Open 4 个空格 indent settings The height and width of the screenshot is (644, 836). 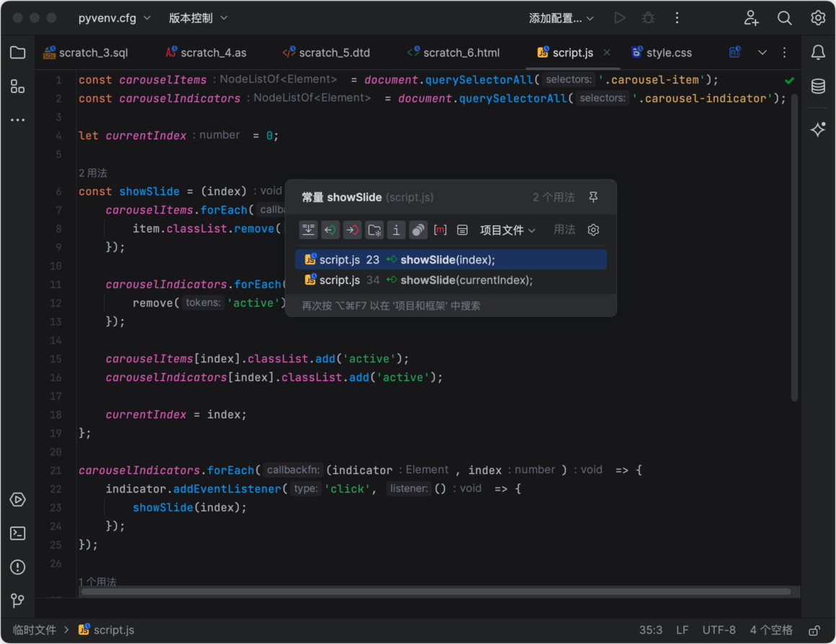771,630
